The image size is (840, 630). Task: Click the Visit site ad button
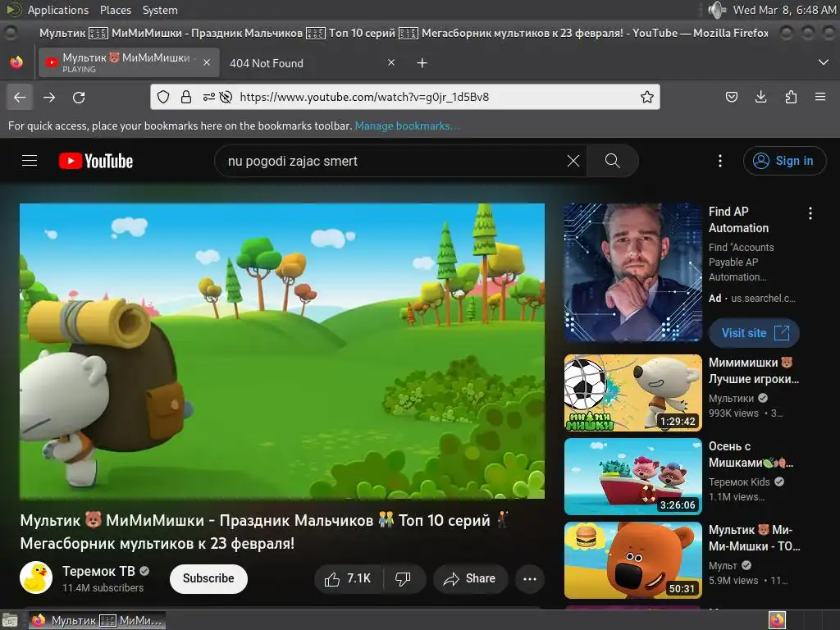coord(755,333)
